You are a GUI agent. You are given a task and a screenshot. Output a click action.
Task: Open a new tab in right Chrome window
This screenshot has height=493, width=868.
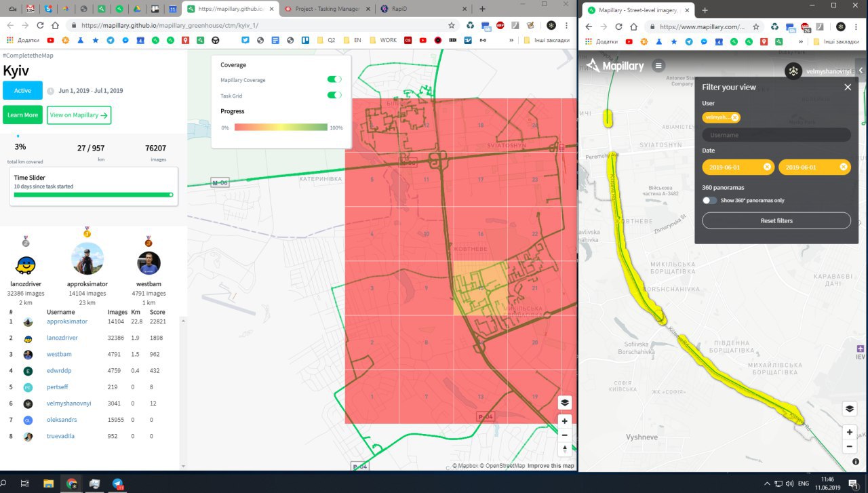pos(705,10)
